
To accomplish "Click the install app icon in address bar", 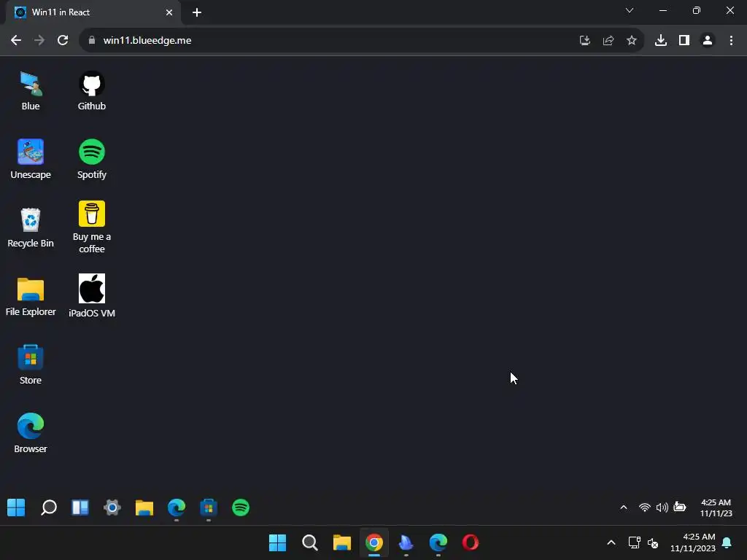I will (x=585, y=41).
